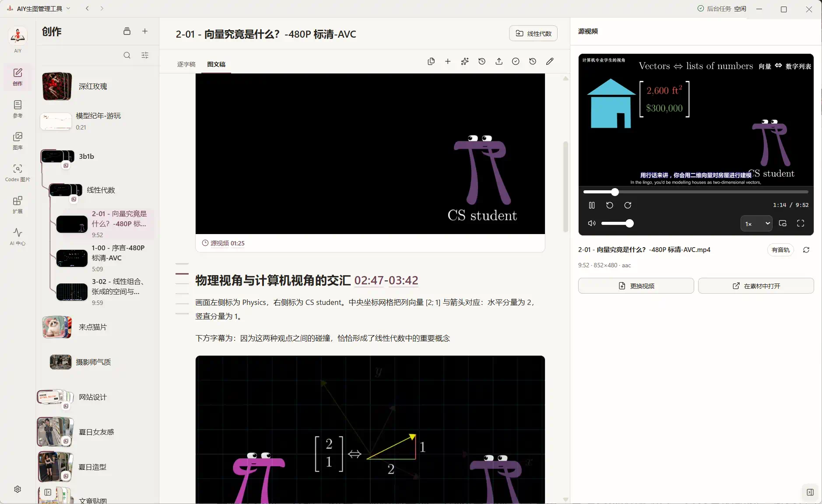This screenshot has width=822, height=504.
Task: Click the 后台任务 空闲 status
Action: click(x=722, y=9)
